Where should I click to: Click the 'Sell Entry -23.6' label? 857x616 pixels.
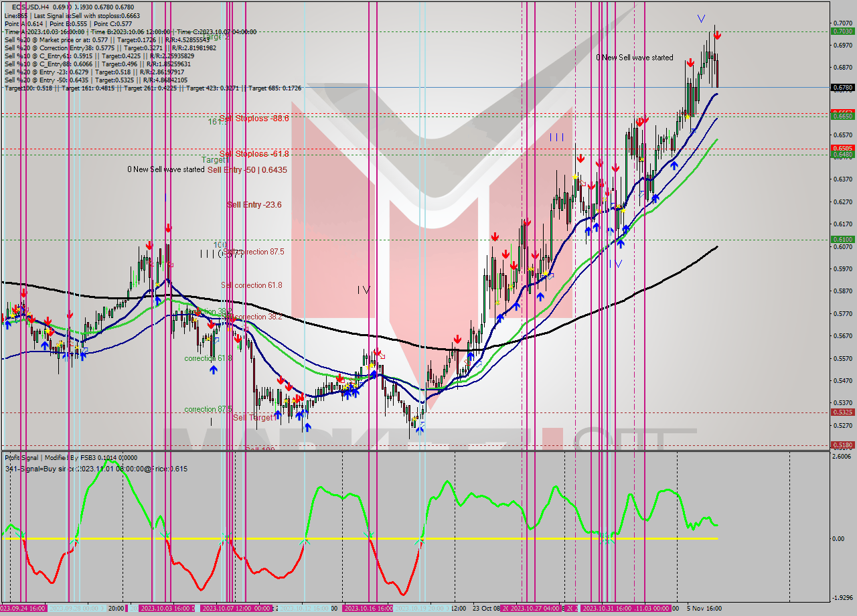(254, 205)
